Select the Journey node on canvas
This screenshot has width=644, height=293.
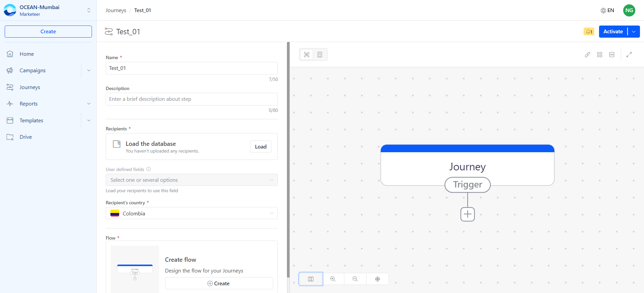coord(467,165)
